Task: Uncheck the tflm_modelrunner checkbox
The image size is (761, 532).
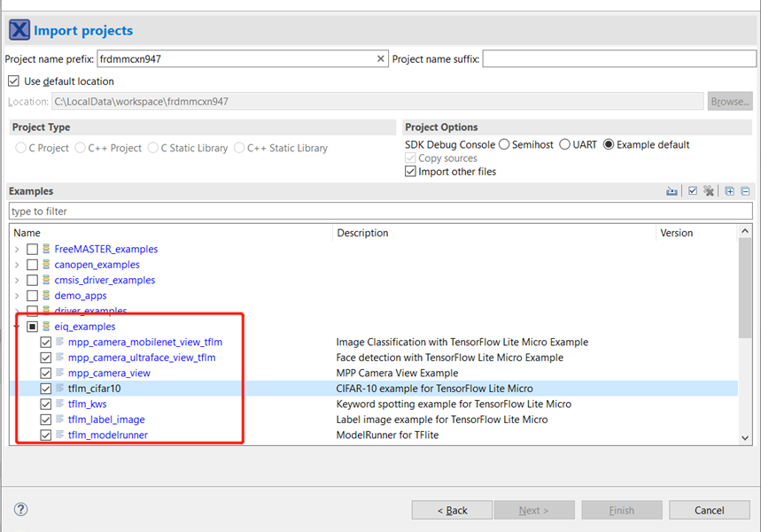Action: click(x=45, y=436)
